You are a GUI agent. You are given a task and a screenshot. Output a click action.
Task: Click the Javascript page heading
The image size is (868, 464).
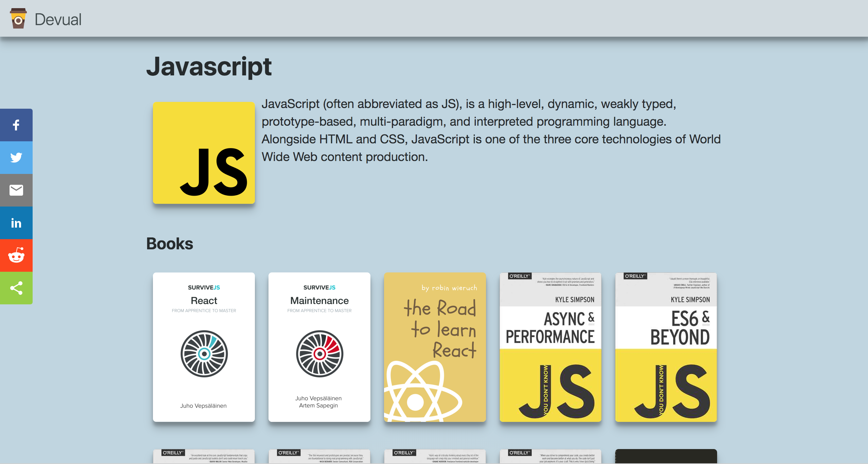[209, 67]
